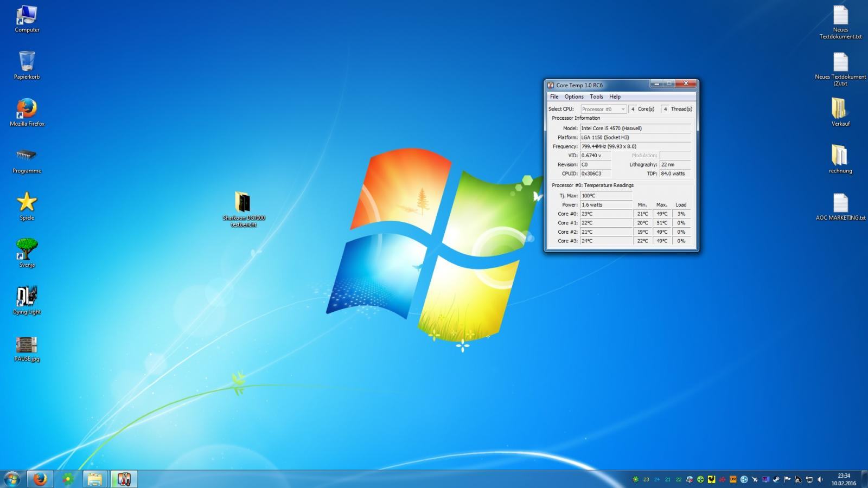This screenshot has width=868, height=488.
Task: Click the Power value 1.6 watts
Action: click(606, 205)
